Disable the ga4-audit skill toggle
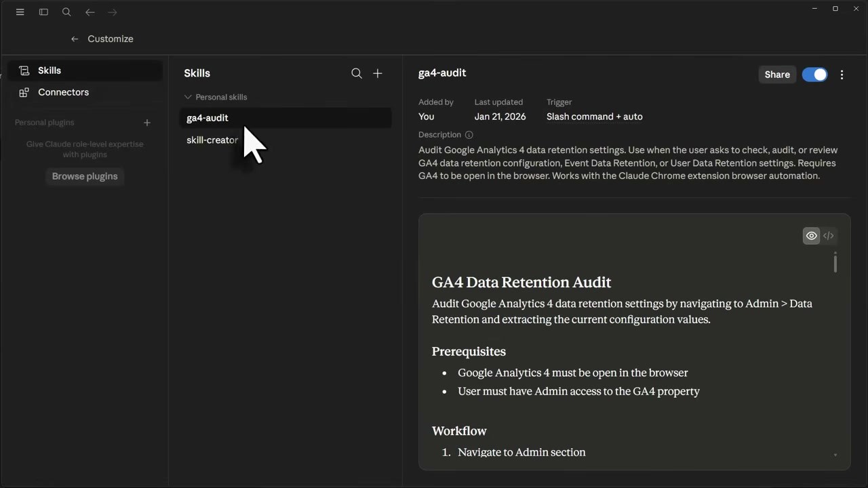This screenshot has height=488, width=868. [x=814, y=75]
